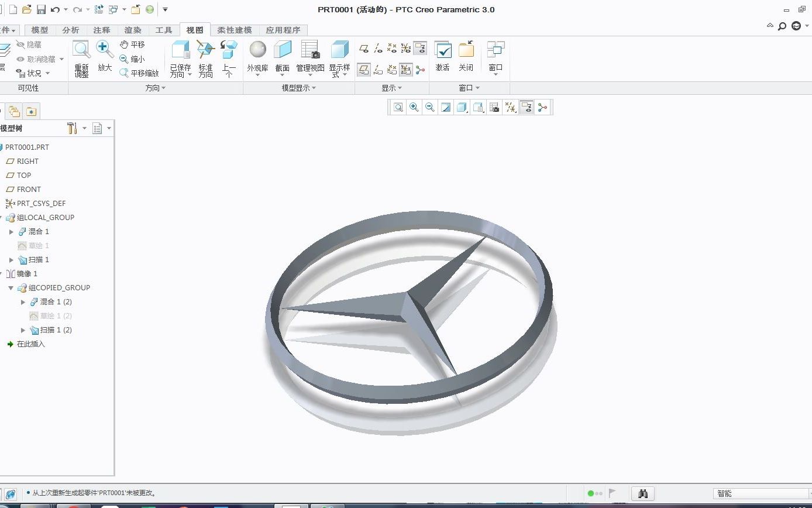Click the Regenerate icon in quick access toolbar
Screen dimensions: 812x508
pos(99,9)
